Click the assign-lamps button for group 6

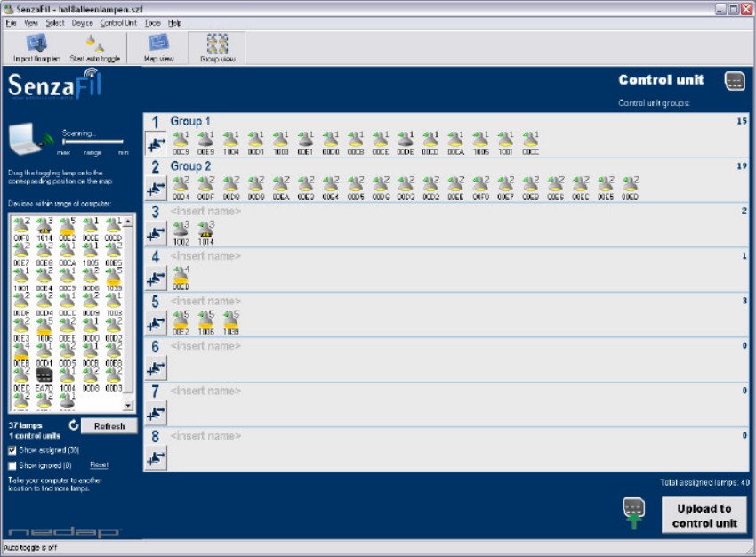(x=156, y=368)
